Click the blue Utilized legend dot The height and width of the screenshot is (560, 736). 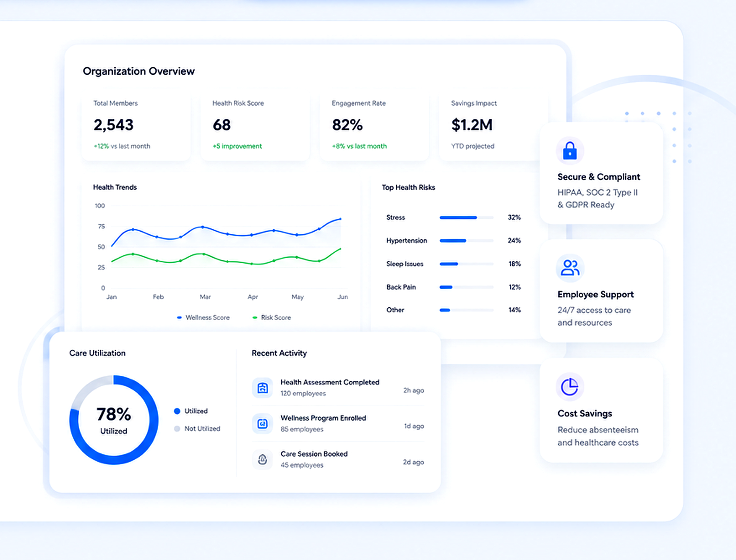pyautogui.click(x=177, y=411)
